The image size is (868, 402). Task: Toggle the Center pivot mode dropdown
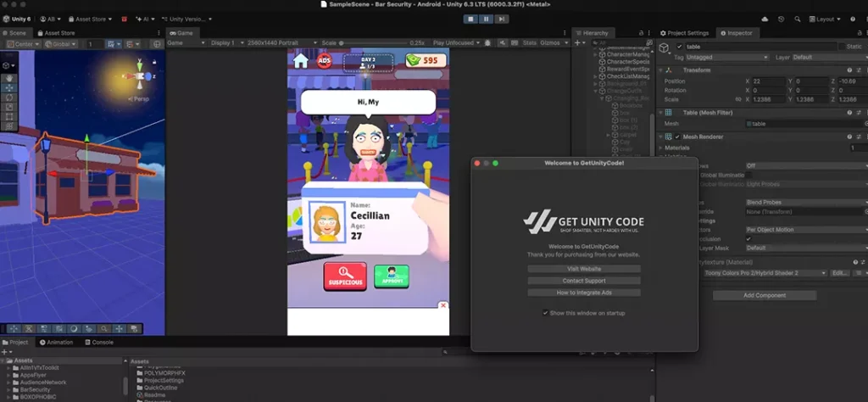pos(23,44)
